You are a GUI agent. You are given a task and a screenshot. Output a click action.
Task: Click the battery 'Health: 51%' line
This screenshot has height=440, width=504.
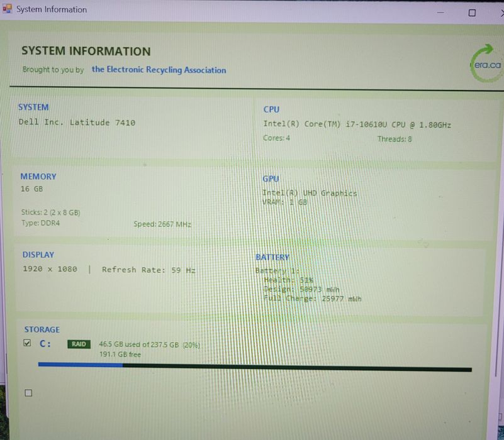288,280
